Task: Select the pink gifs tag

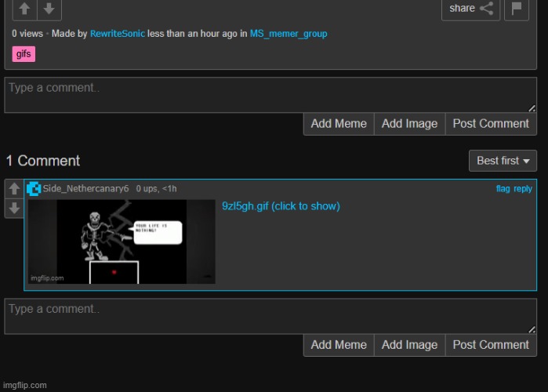Action: coord(24,54)
